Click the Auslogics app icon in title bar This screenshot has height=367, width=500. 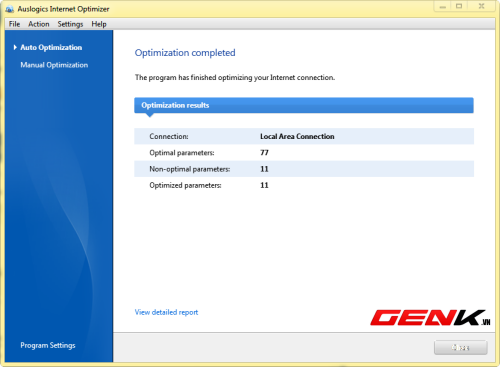tap(10, 9)
